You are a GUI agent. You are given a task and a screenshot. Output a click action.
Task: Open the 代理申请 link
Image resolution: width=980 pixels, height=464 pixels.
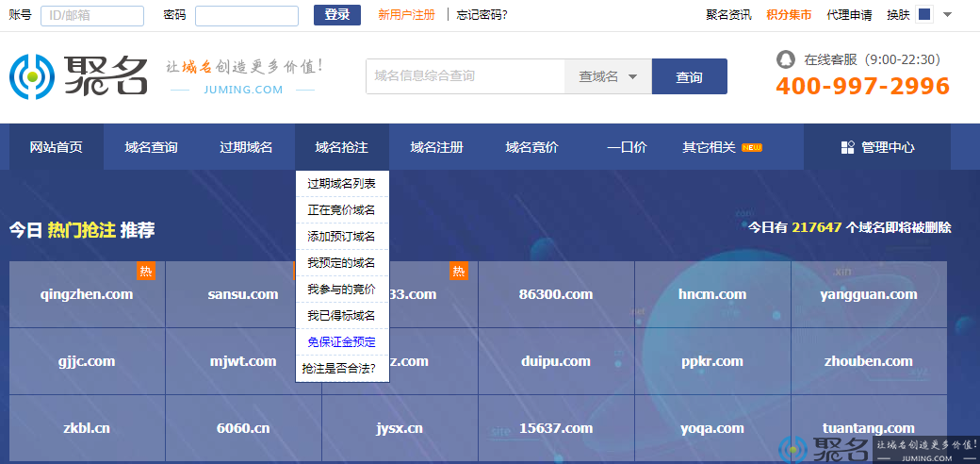[x=849, y=15]
